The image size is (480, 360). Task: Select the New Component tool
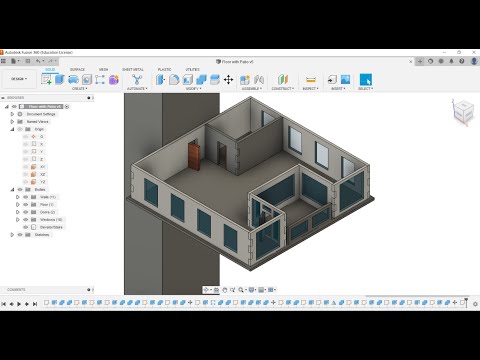coord(245,79)
